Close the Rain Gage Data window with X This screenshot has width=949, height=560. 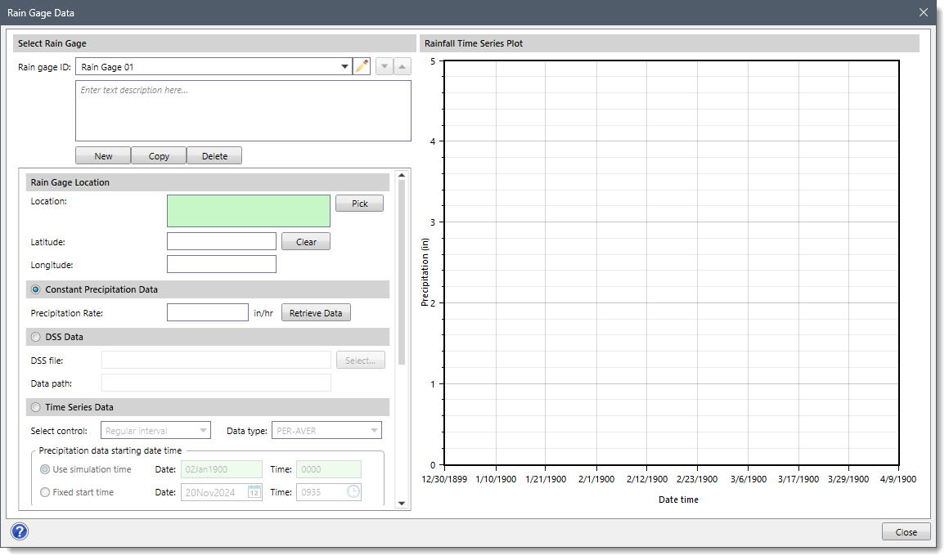coord(924,12)
